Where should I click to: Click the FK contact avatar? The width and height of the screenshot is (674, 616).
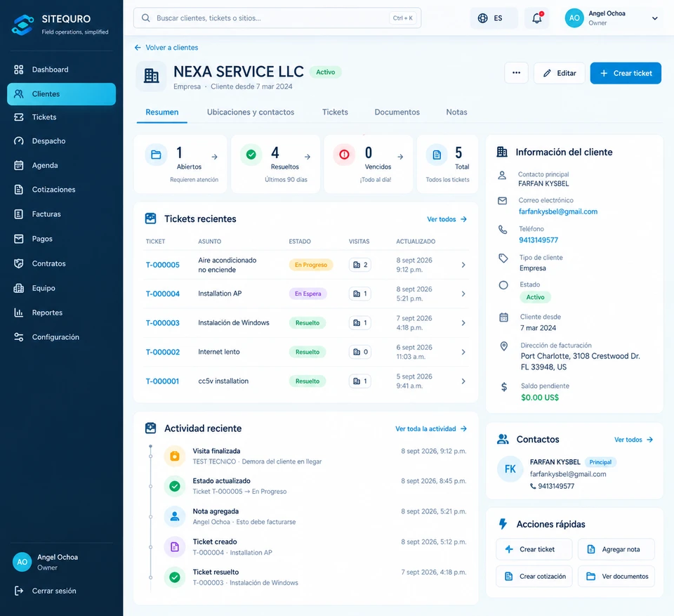pyautogui.click(x=510, y=469)
